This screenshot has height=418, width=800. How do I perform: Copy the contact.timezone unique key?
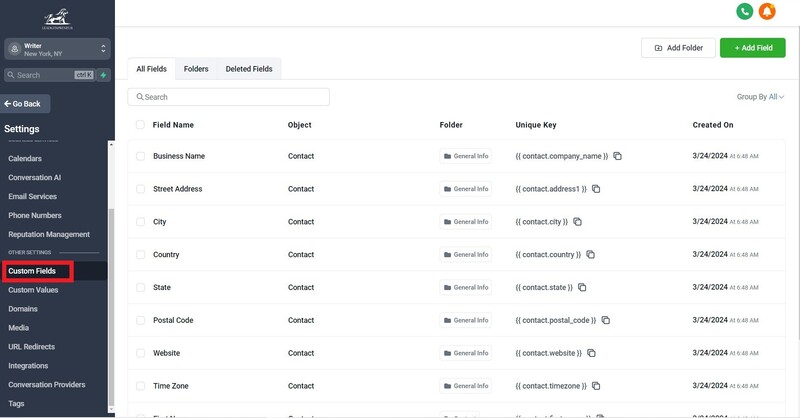pos(596,386)
